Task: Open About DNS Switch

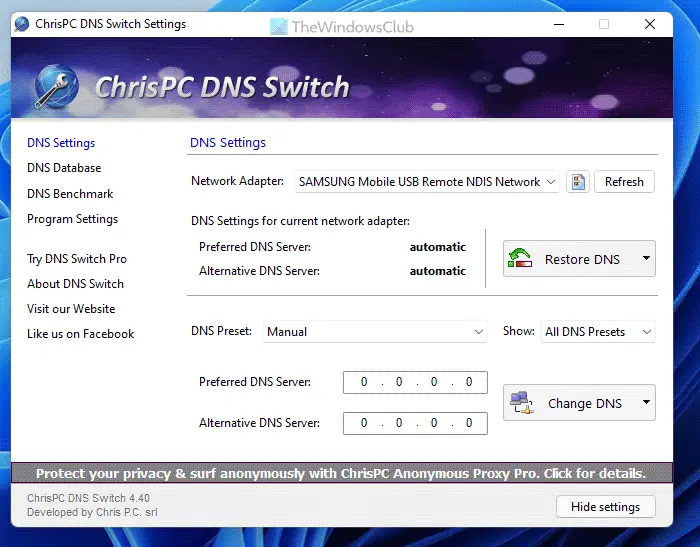Action: 75,284
